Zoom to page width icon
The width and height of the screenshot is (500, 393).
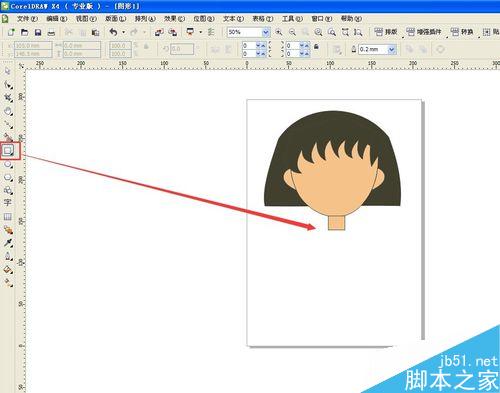pos(345,32)
